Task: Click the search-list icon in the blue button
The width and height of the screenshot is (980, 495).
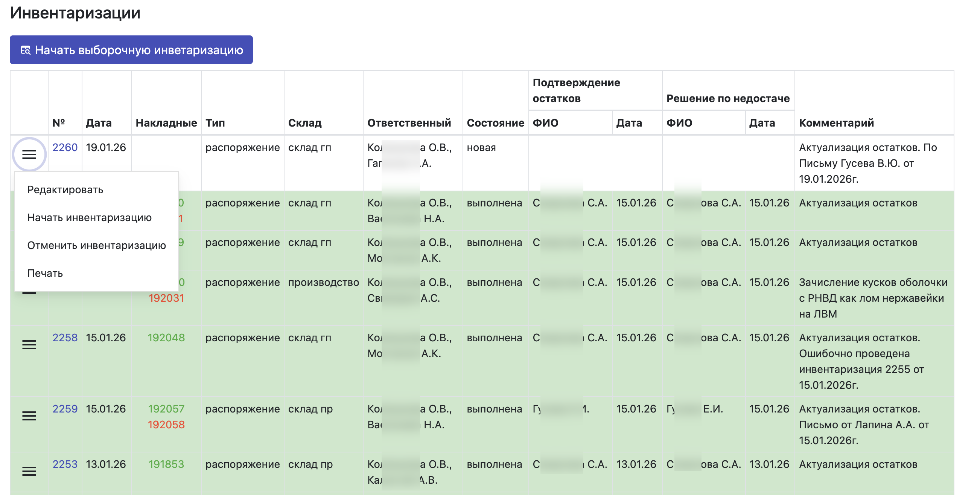Action: (26, 50)
